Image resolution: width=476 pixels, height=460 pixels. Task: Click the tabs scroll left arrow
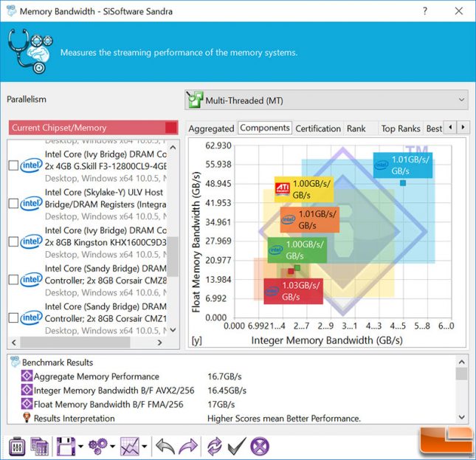click(x=450, y=127)
